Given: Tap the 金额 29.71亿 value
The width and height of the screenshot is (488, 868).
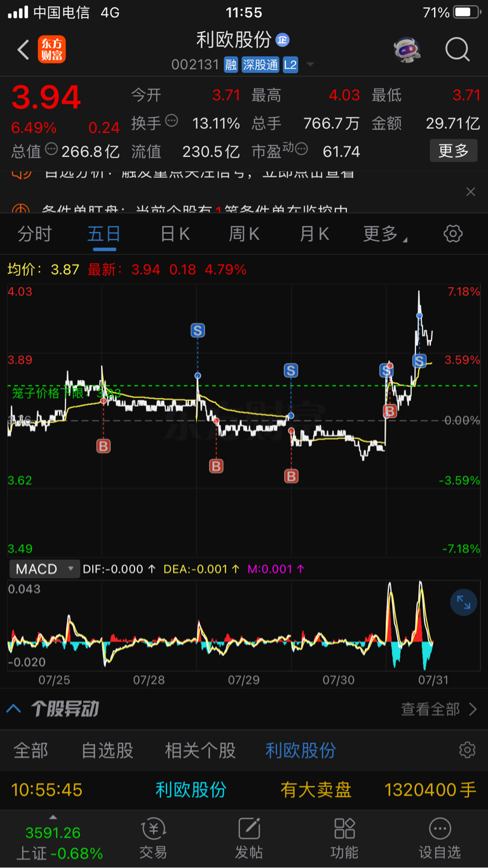Looking at the screenshot, I should 452,123.
